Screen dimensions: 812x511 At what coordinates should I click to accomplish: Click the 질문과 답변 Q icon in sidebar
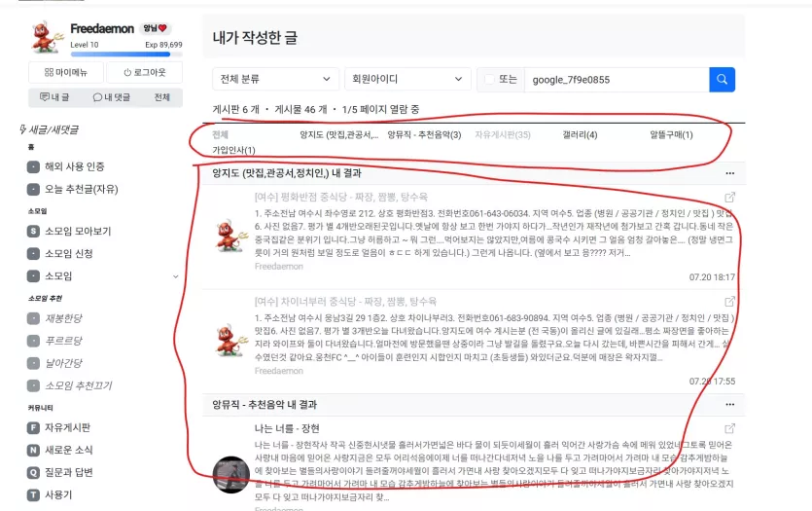pyautogui.click(x=33, y=472)
